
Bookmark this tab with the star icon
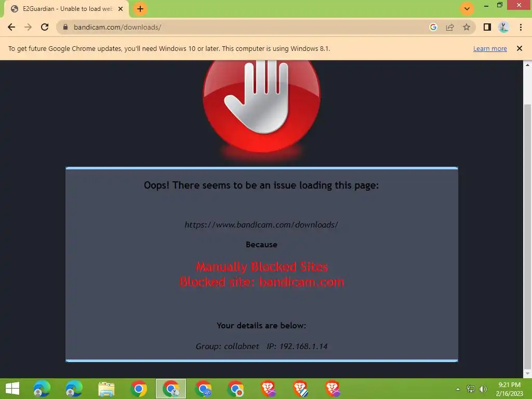[x=467, y=27]
